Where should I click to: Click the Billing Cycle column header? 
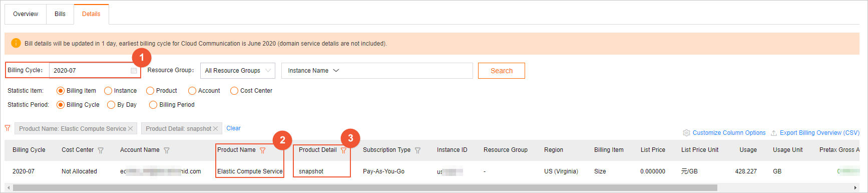click(x=29, y=150)
